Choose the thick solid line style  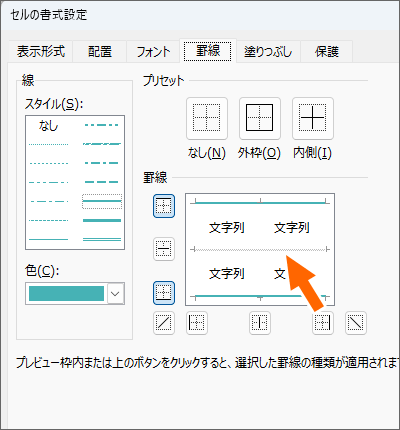(x=102, y=220)
